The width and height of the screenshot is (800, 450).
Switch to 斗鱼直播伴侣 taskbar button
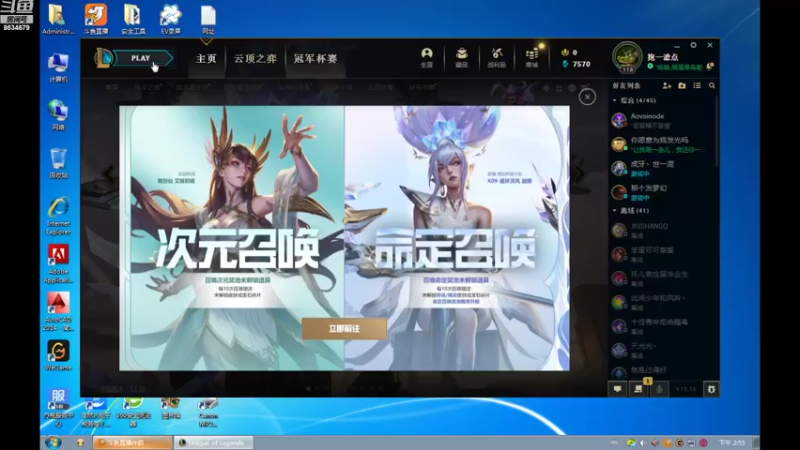(x=132, y=442)
